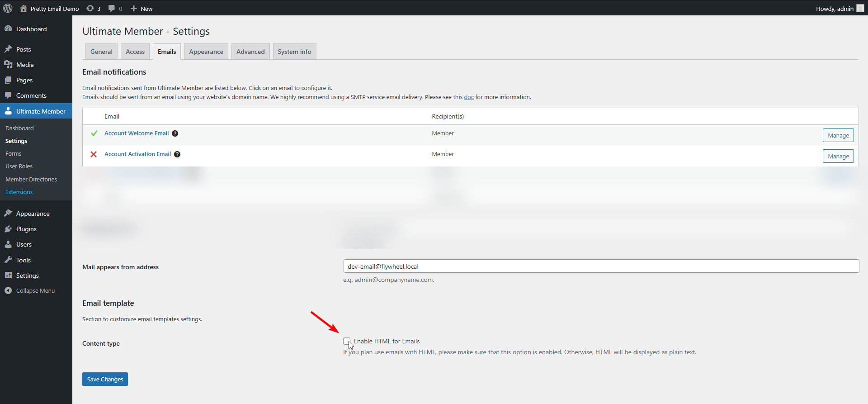Click the Plugins plug icon

(x=8, y=228)
